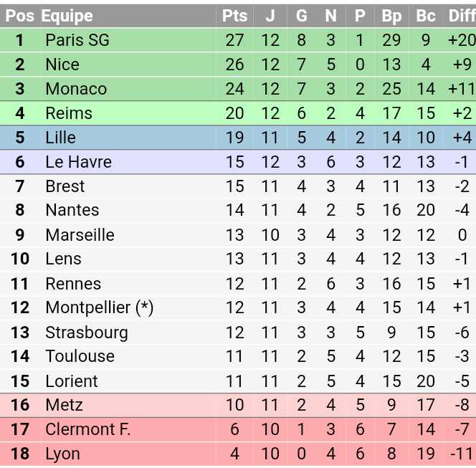Open the Montpellier (*) entry

99,307
